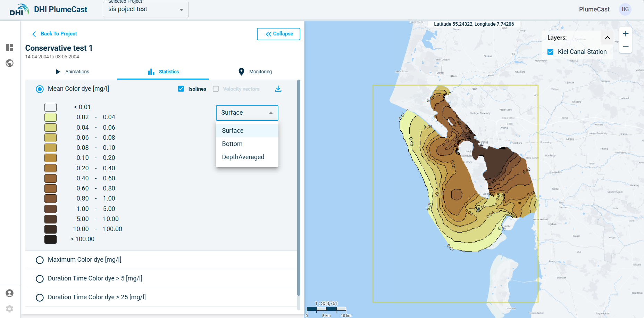Select Maximum Color dye radio button
The width and height of the screenshot is (644, 318).
point(40,260)
